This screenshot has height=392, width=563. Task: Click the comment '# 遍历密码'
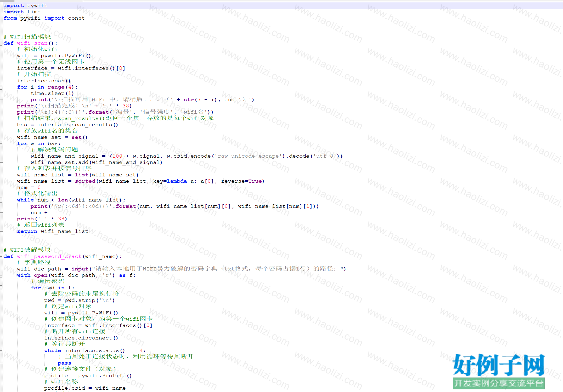(x=48, y=281)
